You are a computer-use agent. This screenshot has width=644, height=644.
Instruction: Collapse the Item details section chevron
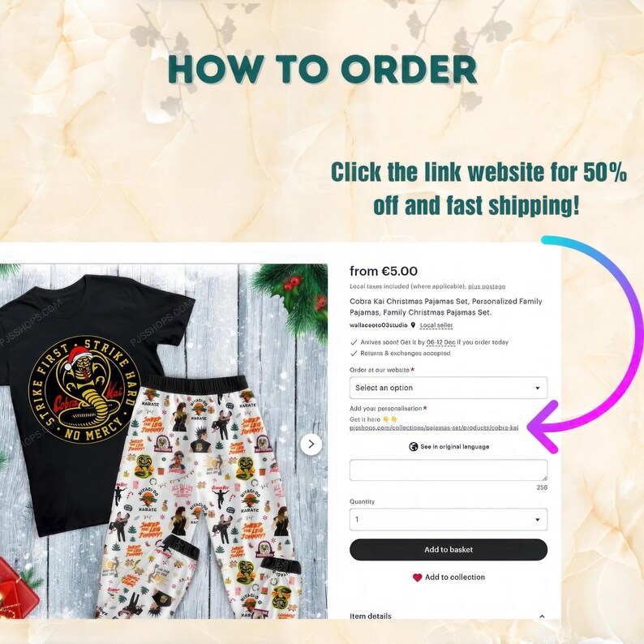tap(542, 616)
